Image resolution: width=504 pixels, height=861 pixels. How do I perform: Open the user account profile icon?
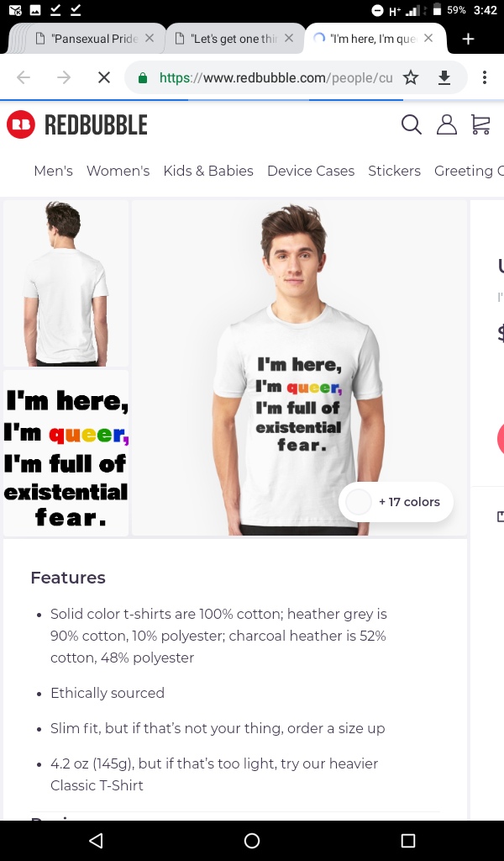(x=446, y=125)
